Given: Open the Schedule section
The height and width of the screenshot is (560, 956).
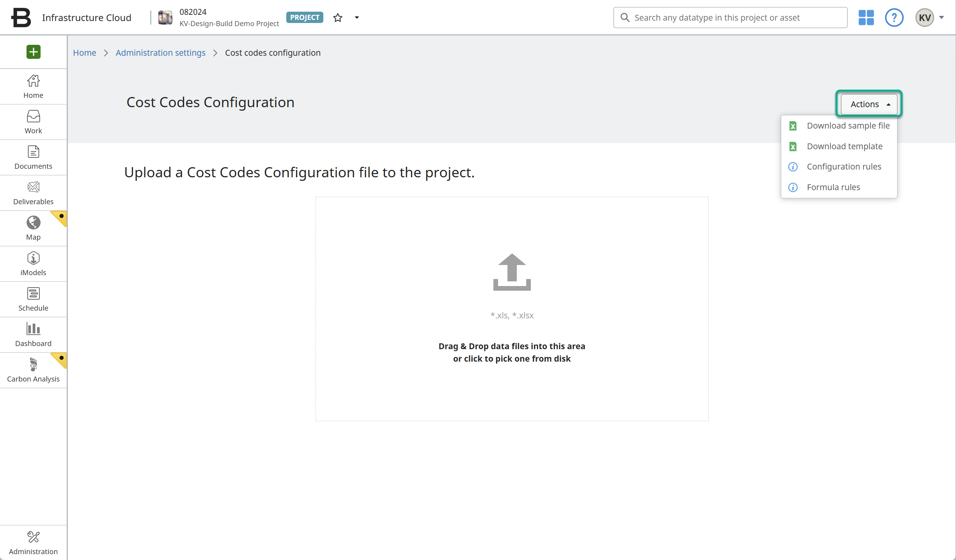Looking at the screenshot, I should click(x=33, y=299).
